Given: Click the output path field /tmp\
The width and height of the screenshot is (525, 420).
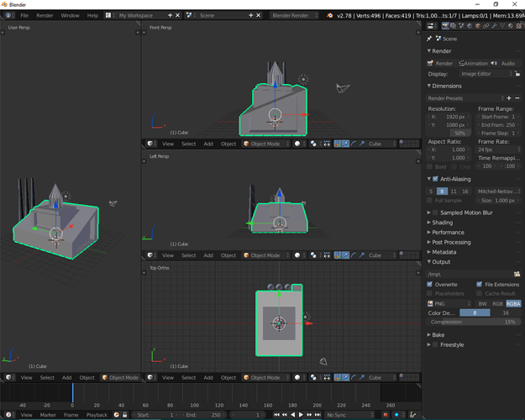Looking at the screenshot, I should point(469,274).
